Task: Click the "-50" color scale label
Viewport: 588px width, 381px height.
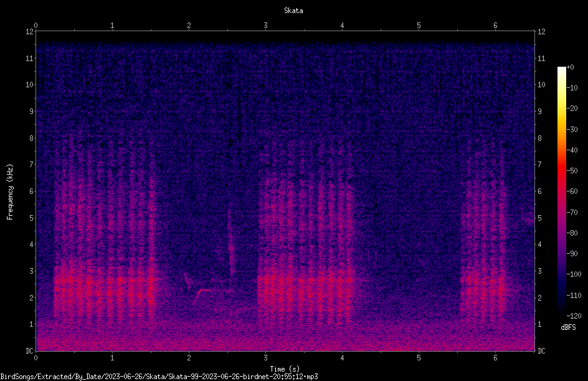Action: 572,171
